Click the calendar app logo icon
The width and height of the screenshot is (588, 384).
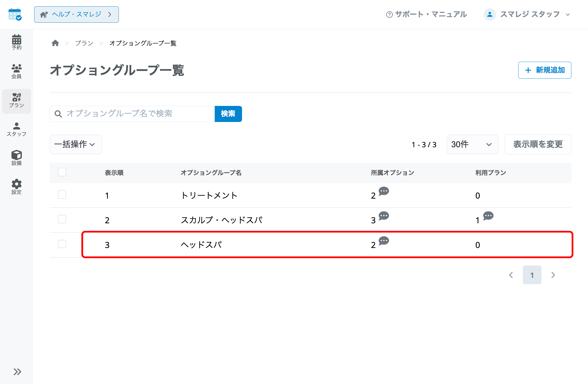pyautogui.click(x=15, y=14)
